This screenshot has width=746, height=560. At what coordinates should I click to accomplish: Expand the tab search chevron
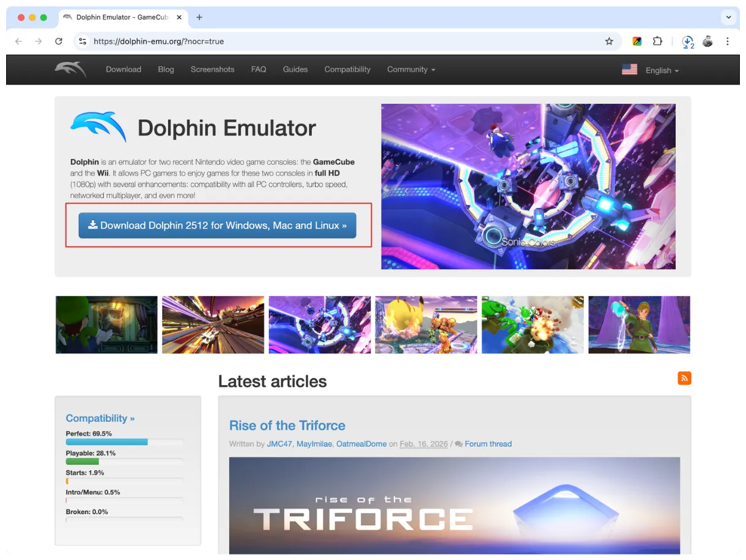tap(728, 18)
